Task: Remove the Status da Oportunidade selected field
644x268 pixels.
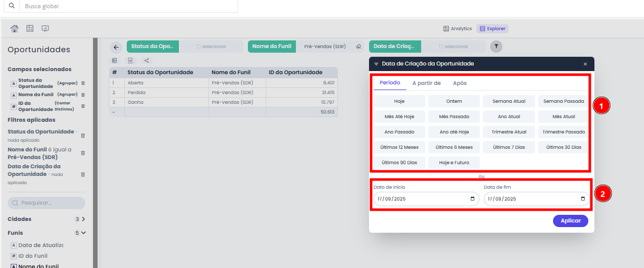Action: point(83,83)
